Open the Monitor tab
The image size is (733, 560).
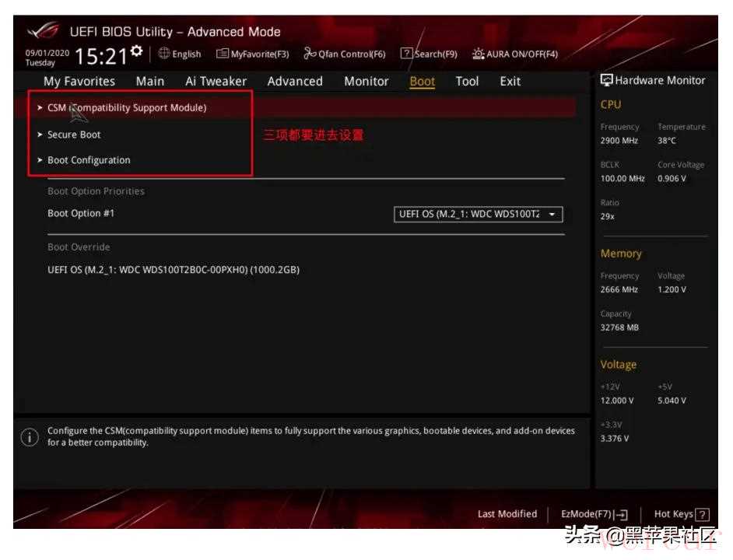pyautogui.click(x=366, y=81)
